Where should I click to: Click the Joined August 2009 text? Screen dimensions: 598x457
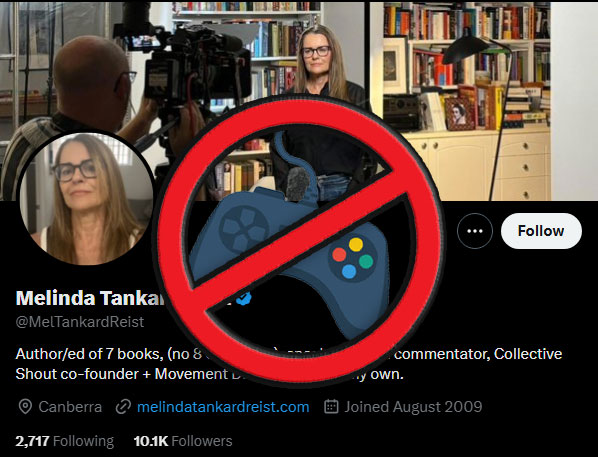413,407
